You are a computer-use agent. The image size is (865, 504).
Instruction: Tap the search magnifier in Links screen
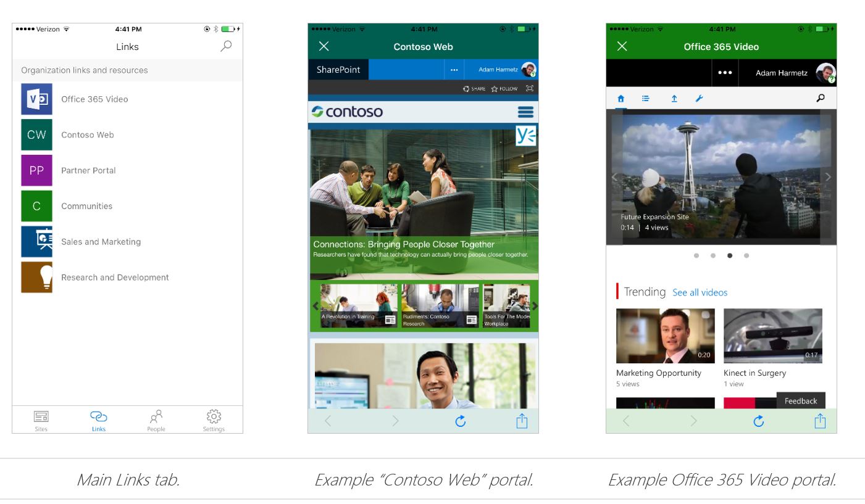[x=227, y=46]
